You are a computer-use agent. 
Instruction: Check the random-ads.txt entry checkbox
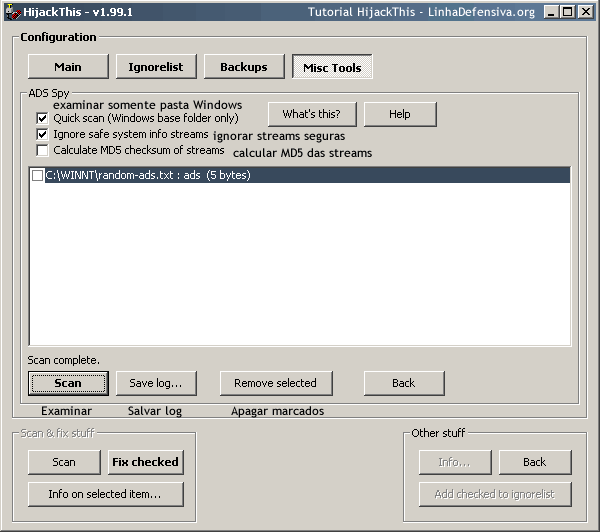click(x=38, y=175)
